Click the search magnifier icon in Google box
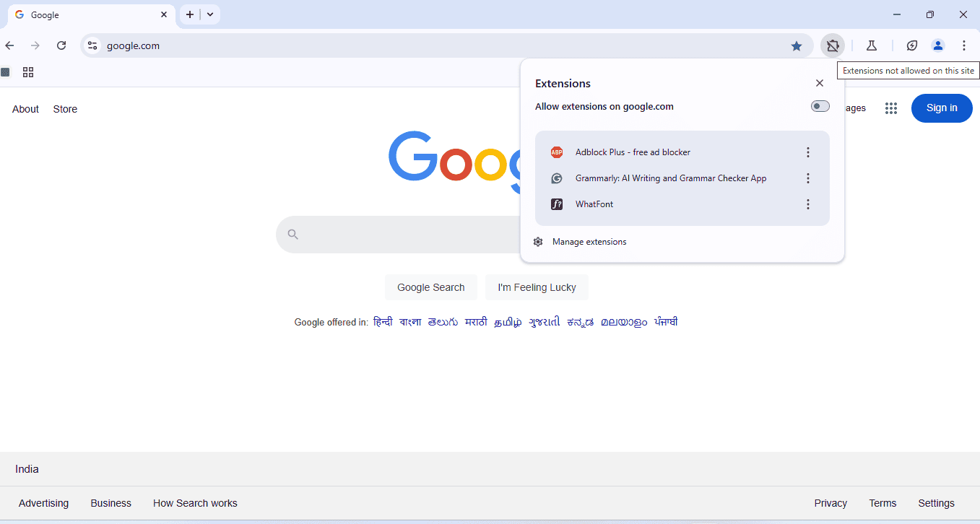This screenshot has width=980, height=524. coord(292,234)
